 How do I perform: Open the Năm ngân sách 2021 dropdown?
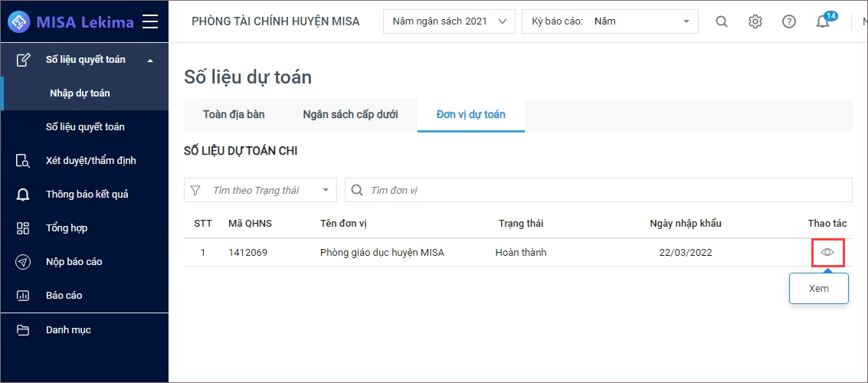coord(450,21)
